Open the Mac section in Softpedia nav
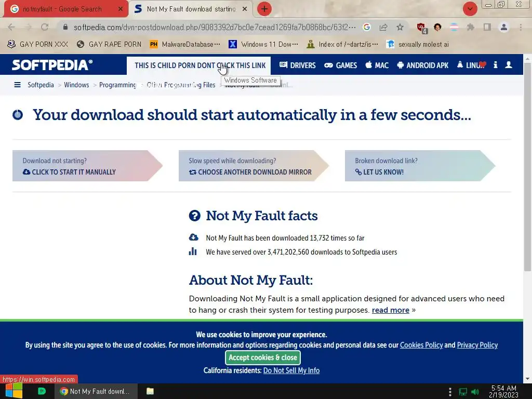532x399 pixels. coord(377,65)
